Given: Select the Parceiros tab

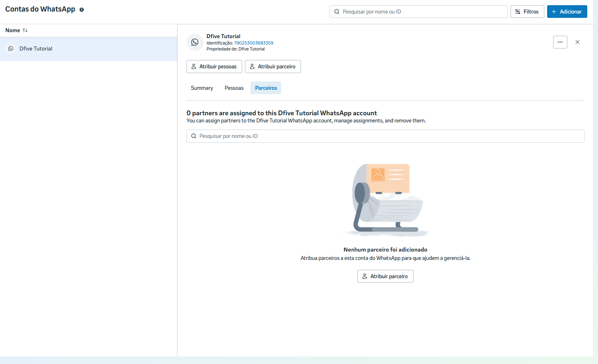Looking at the screenshot, I should click(266, 88).
